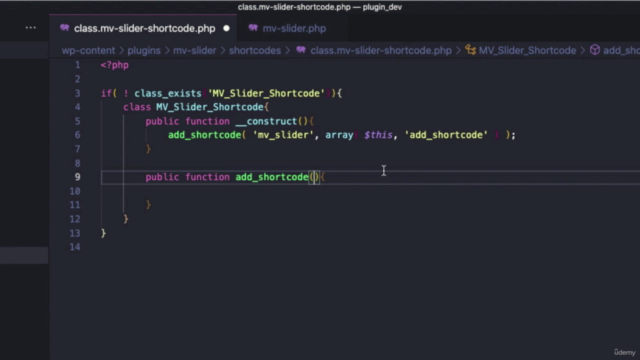Click line number 9 in gutter

pyautogui.click(x=78, y=177)
